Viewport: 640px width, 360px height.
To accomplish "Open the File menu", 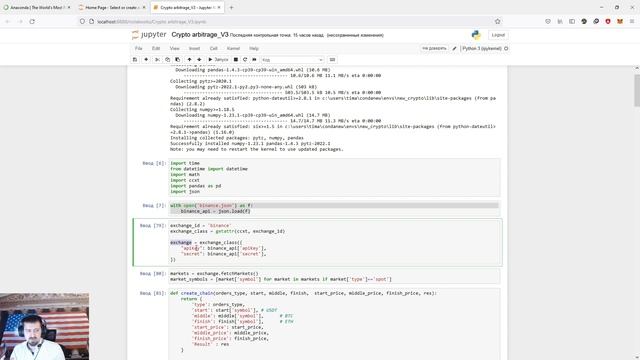I will point(139,48).
